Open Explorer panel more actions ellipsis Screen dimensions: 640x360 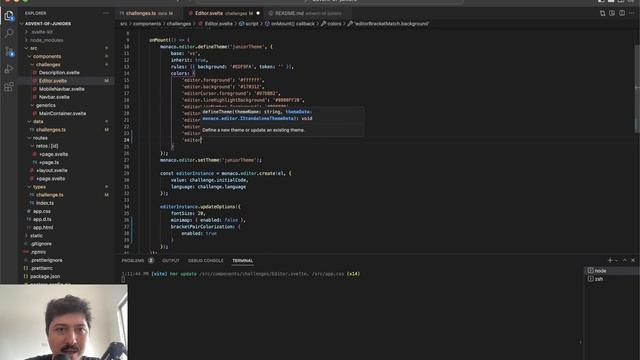106,13
